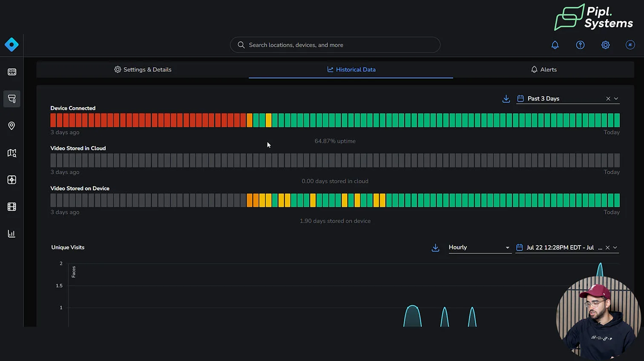Screen dimensions: 644x361
Task: Switch to the Alerts tab
Action: [543, 69]
